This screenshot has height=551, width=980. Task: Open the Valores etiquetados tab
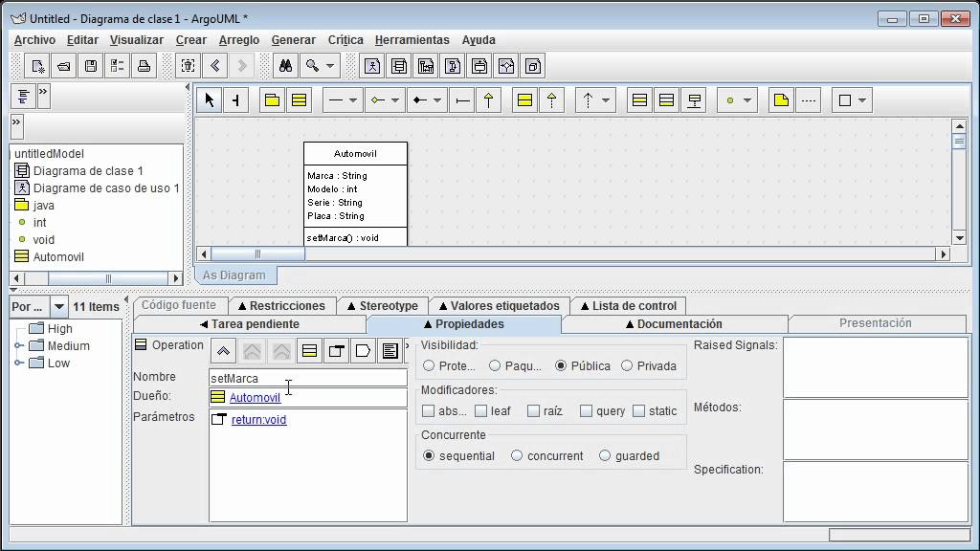[x=499, y=306]
